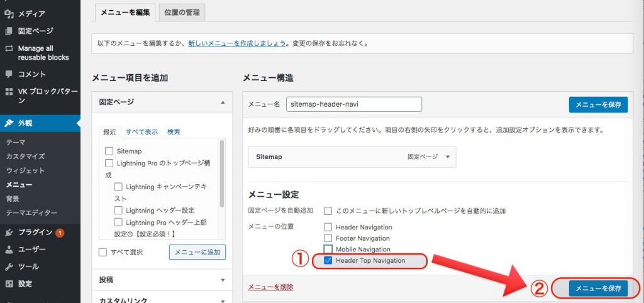Viewport: 644px width, 303px height.
Task: Check the Mobile Navigation location
Action: (x=328, y=249)
